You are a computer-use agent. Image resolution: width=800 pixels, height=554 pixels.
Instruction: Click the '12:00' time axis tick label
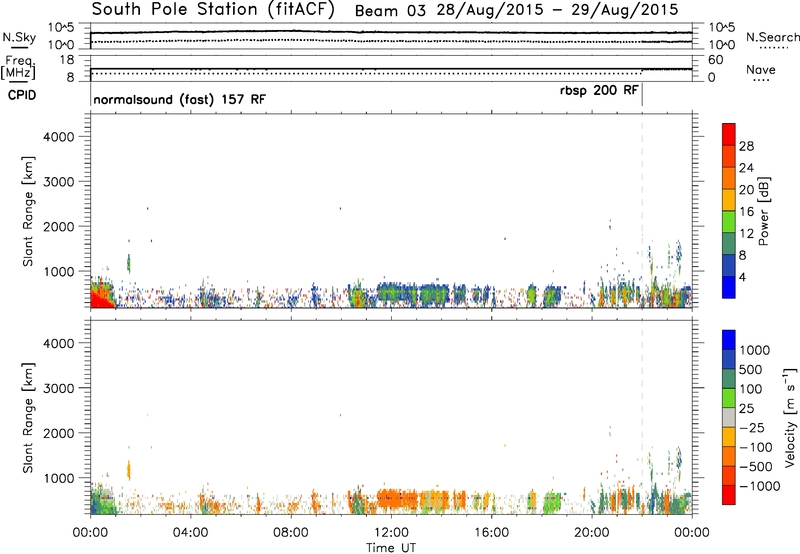click(x=391, y=533)
